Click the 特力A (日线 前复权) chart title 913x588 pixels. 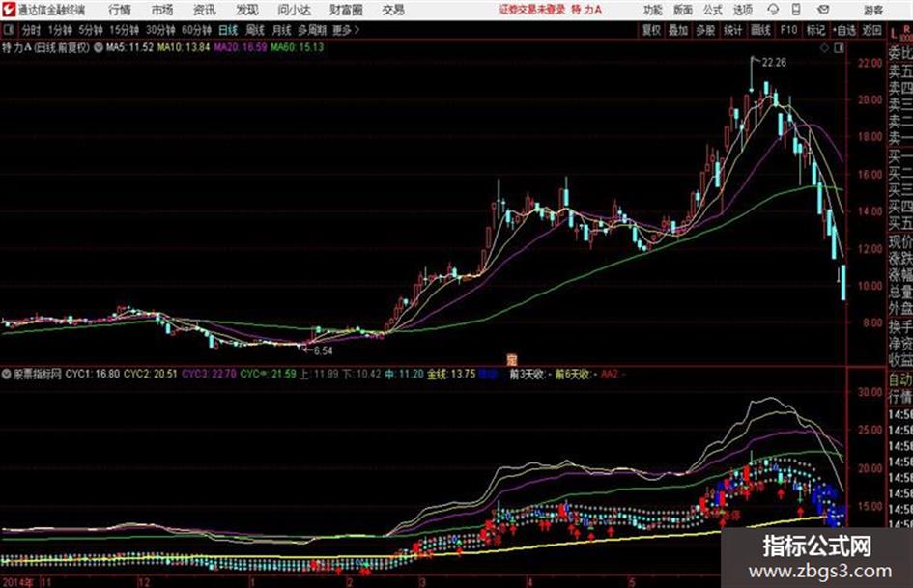coord(46,47)
